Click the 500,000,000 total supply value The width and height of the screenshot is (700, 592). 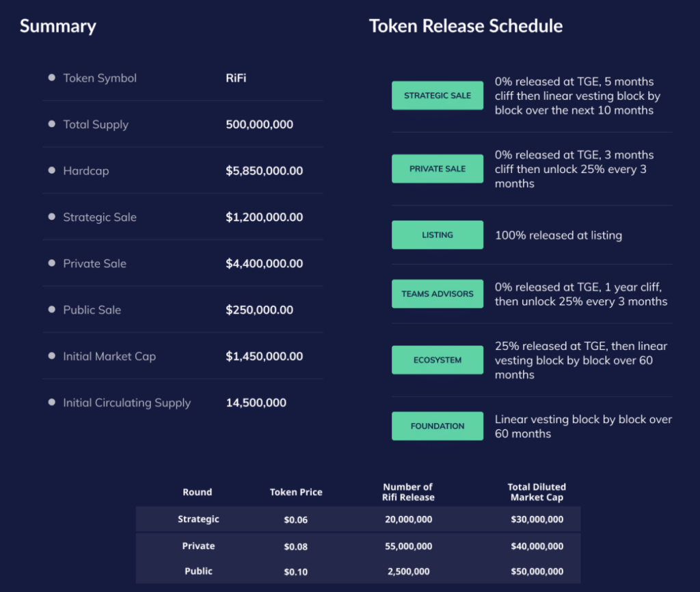tap(259, 124)
